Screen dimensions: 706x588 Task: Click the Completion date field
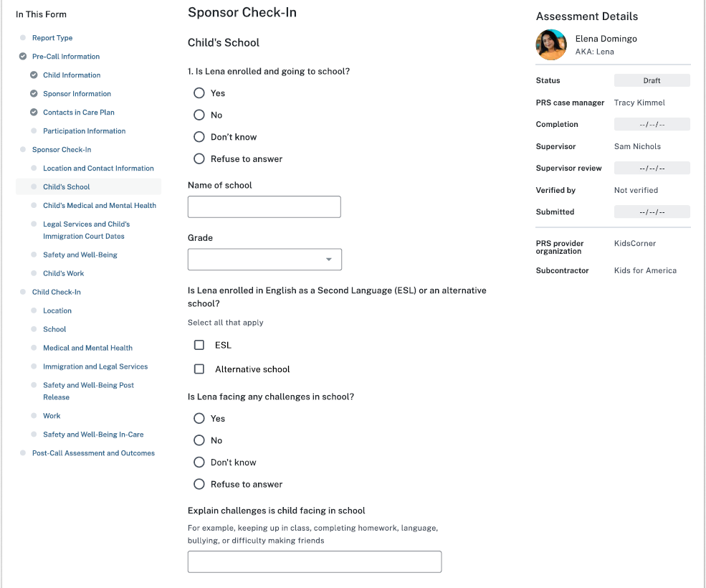pyautogui.click(x=652, y=125)
